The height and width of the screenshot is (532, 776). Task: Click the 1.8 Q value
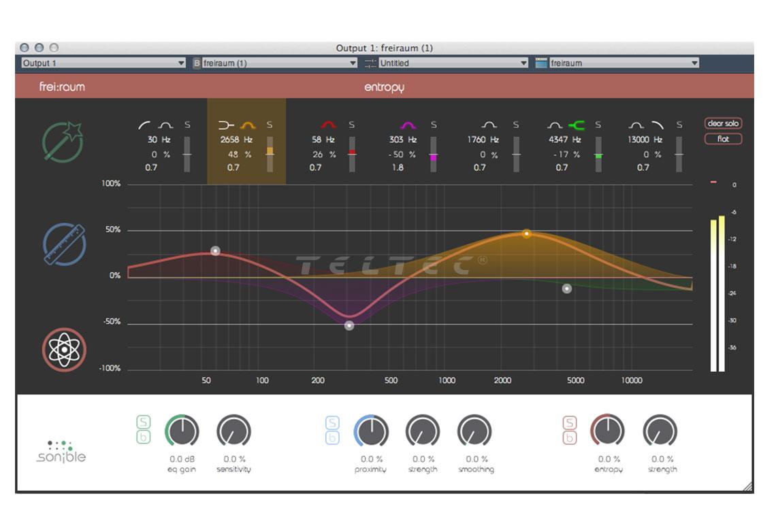(398, 167)
